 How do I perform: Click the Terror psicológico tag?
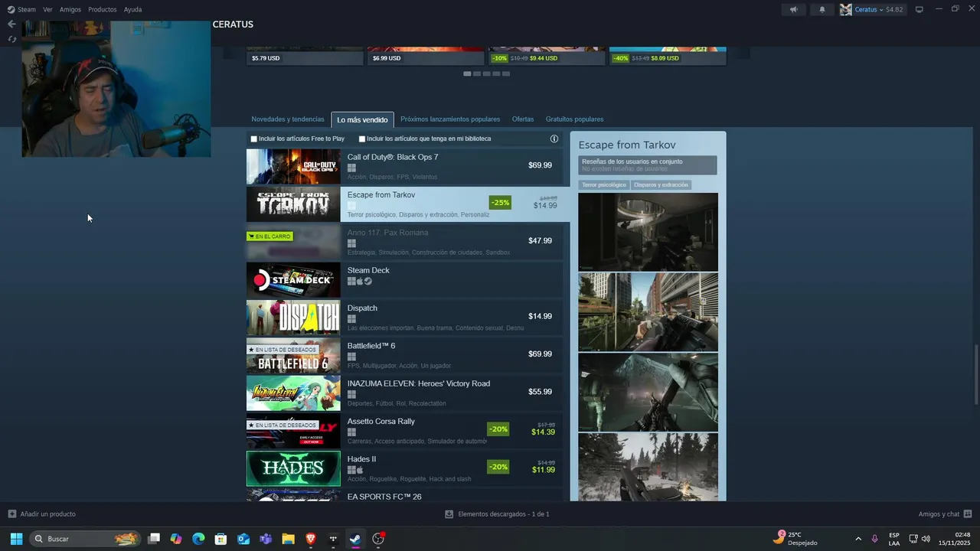tap(603, 184)
